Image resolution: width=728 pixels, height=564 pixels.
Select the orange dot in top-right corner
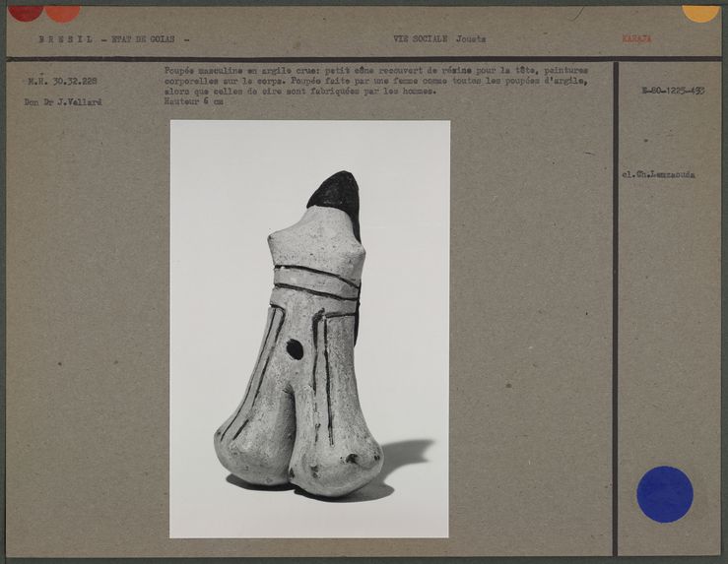pos(700,13)
